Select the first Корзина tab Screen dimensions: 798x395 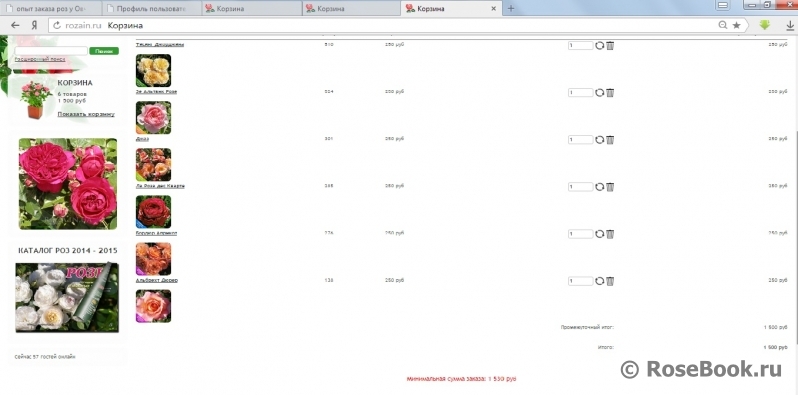(x=252, y=9)
